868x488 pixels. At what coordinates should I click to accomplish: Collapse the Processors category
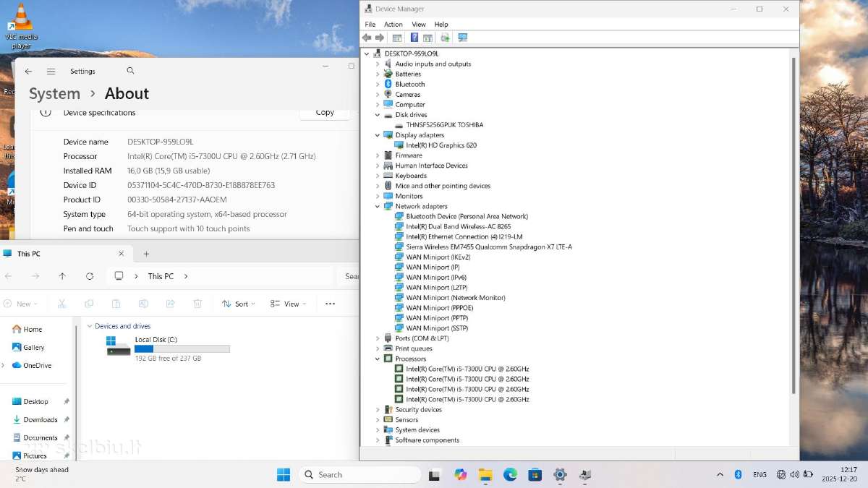[x=378, y=359]
